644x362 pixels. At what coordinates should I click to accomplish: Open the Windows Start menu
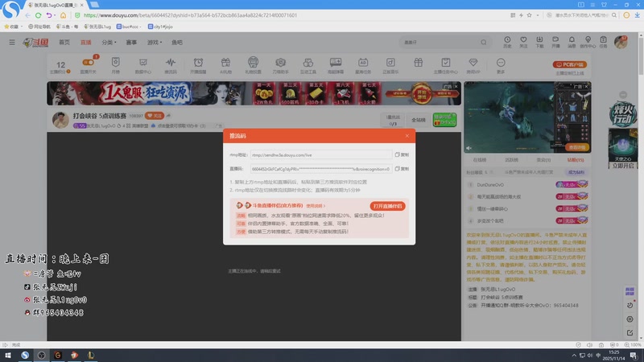point(8,355)
